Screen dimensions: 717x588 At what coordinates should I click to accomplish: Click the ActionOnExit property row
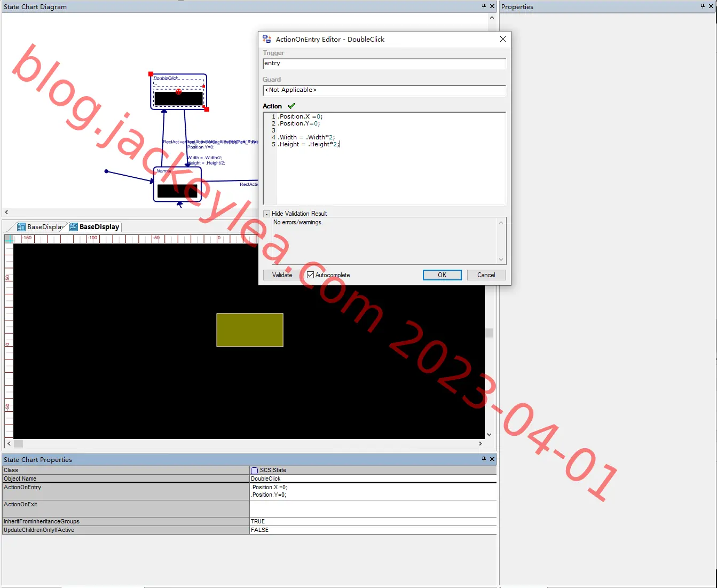[249, 508]
